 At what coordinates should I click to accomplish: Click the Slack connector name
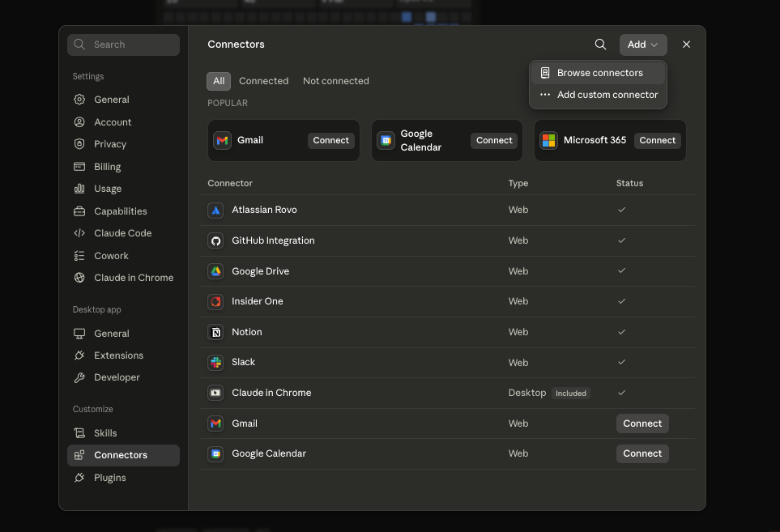point(243,362)
